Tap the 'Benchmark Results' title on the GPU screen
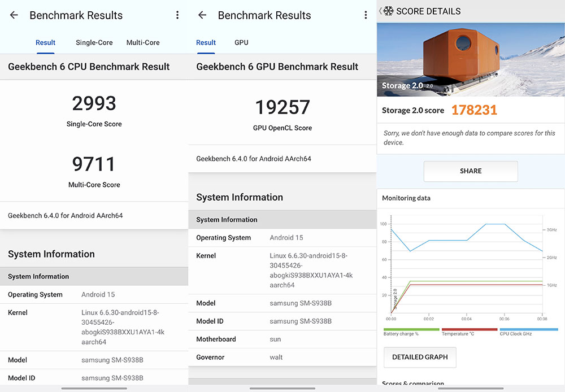Image resolution: width=565 pixels, height=392 pixels. (x=264, y=15)
